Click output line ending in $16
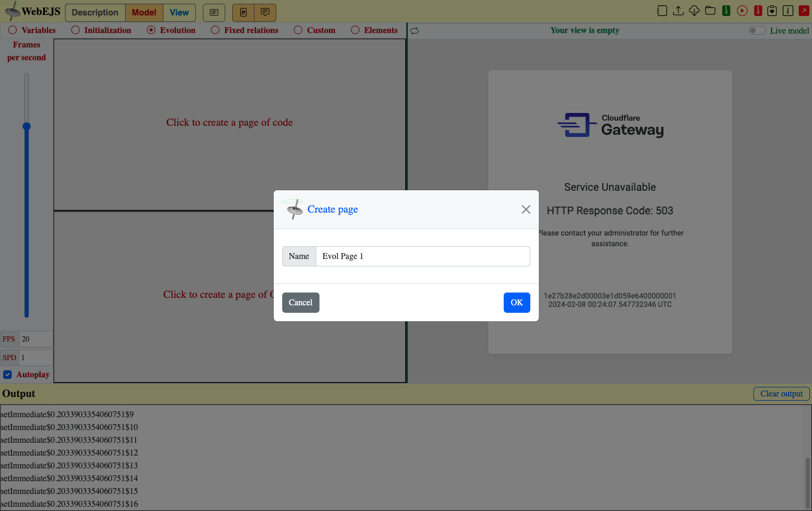 [69, 504]
